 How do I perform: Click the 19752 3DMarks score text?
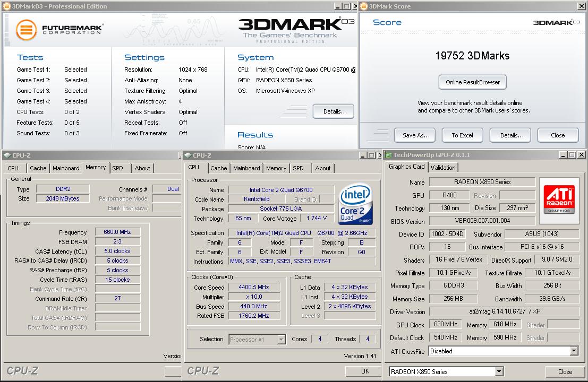(x=473, y=56)
